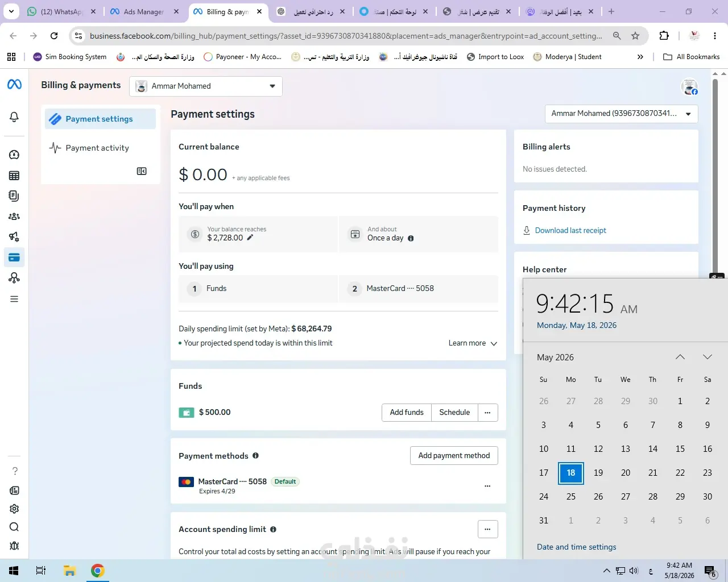Open the audiences people icon

point(14,217)
